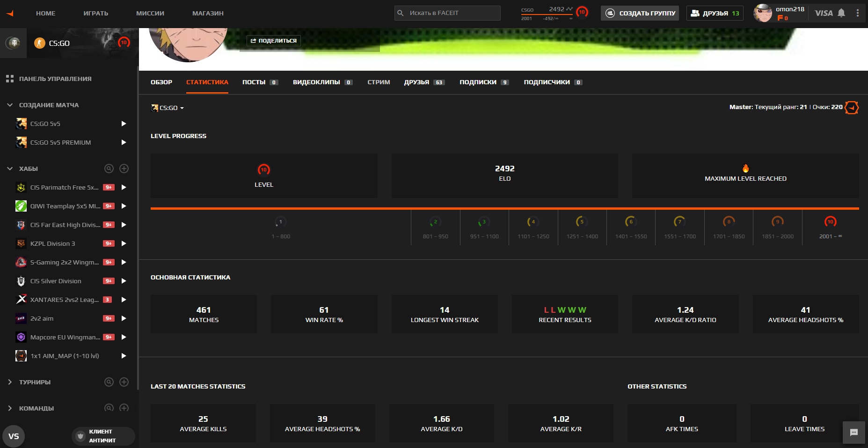
Task: Expand the КОМАНДЫ section
Action: (x=10, y=408)
